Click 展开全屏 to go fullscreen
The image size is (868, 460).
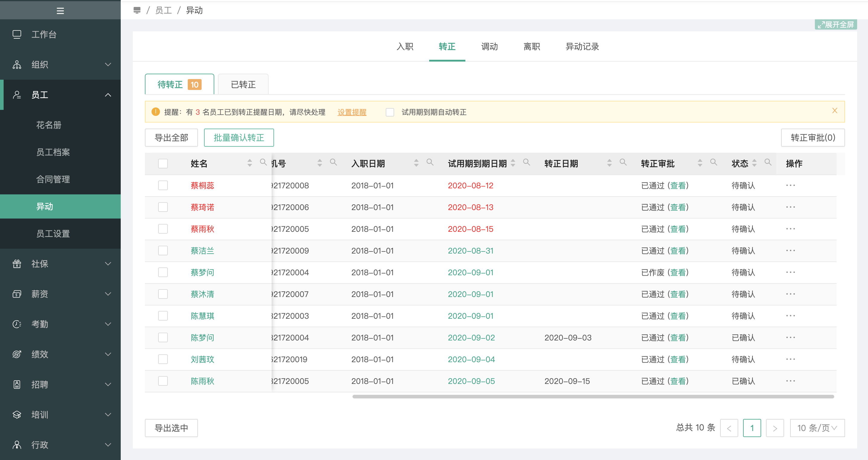836,25
